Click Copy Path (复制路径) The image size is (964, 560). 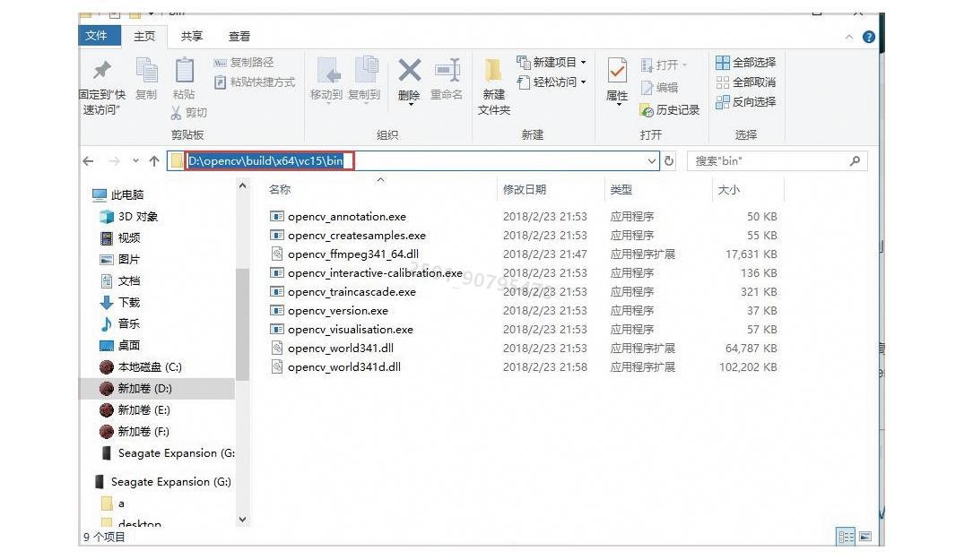point(243,62)
